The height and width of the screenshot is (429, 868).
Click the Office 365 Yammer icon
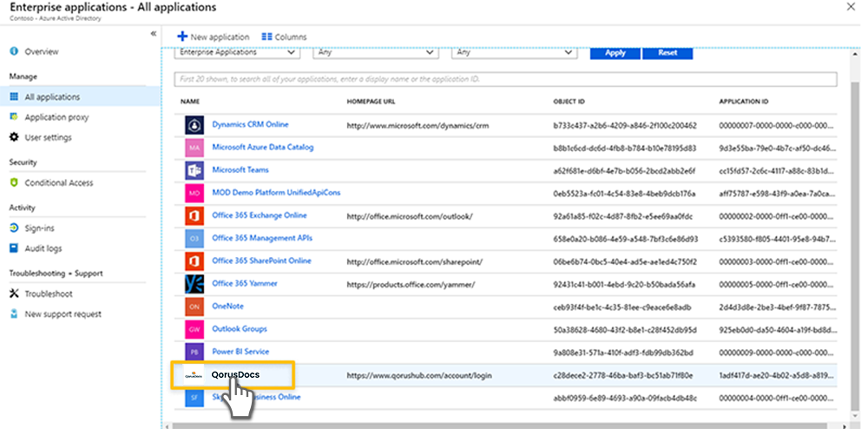point(193,284)
